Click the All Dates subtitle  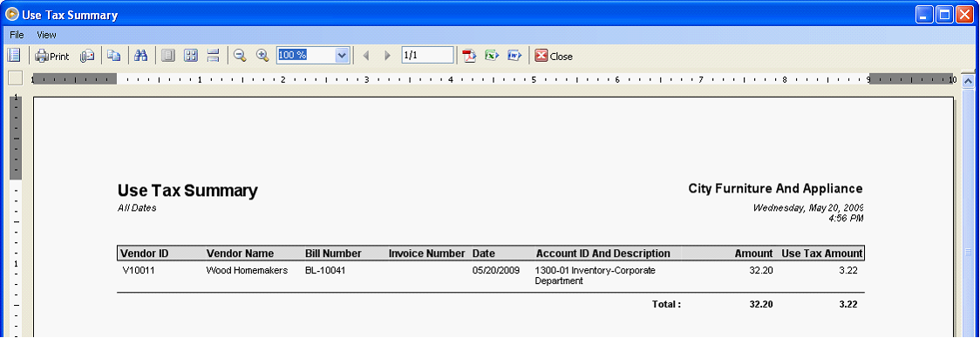click(x=137, y=208)
